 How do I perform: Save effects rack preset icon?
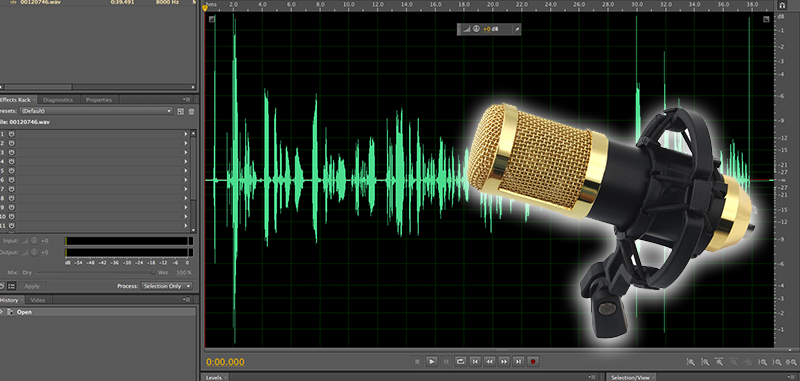point(181,111)
